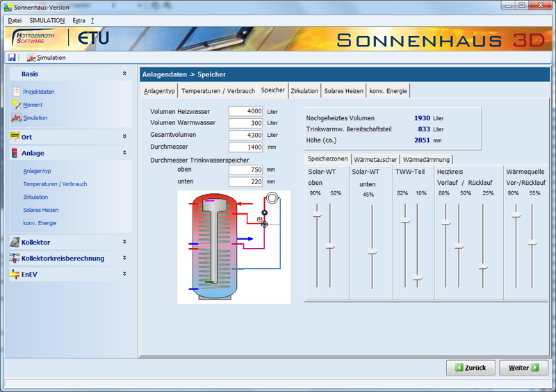This screenshot has height=392, width=556.
Task: Switch to the Zirkulation tab
Action: pos(304,91)
